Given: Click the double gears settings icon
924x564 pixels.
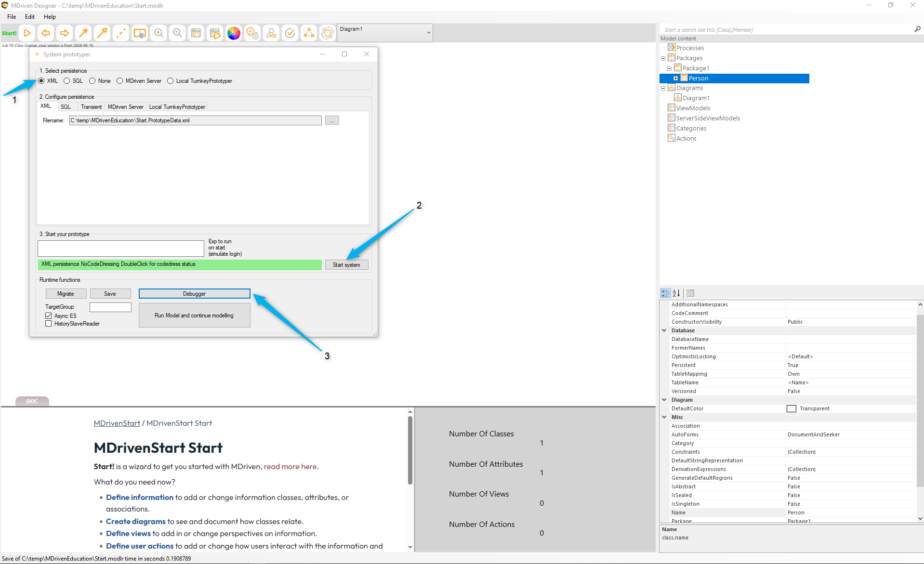Looking at the screenshot, I should (252, 33).
